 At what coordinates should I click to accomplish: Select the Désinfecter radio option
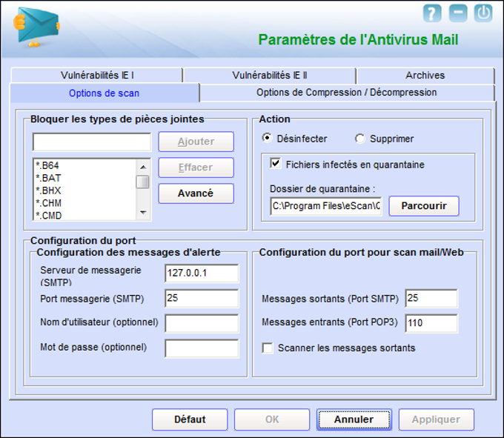click(267, 138)
